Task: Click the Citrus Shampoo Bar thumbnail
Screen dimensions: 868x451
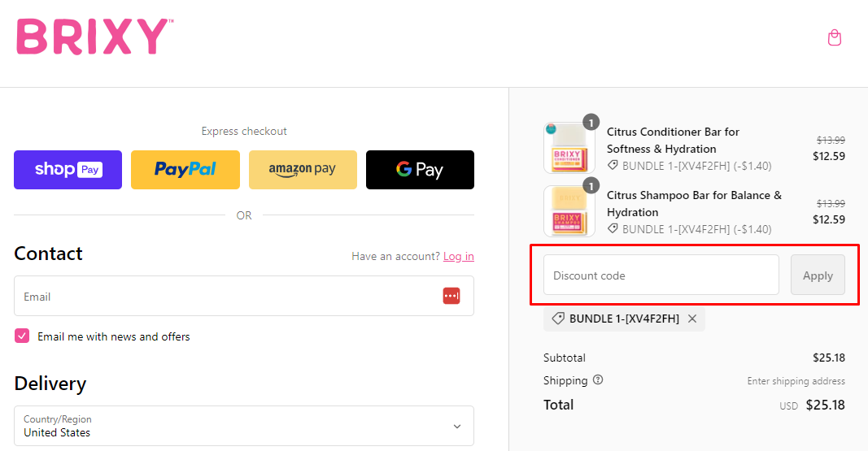Action: [x=569, y=211]
